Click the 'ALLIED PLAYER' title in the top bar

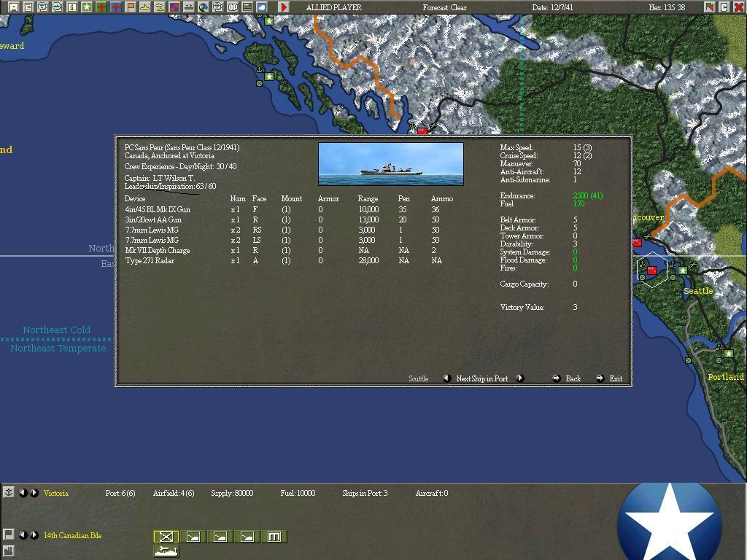coord(334,7)
